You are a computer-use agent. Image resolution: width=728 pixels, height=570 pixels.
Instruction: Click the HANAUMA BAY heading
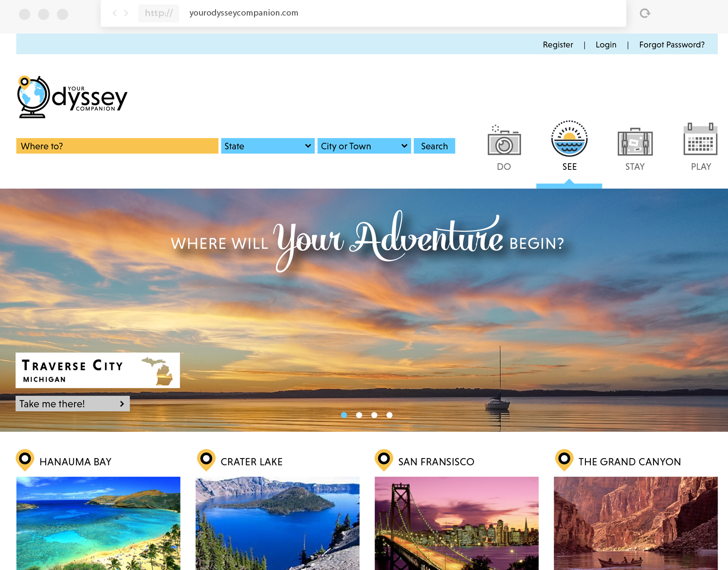point(75,462)
